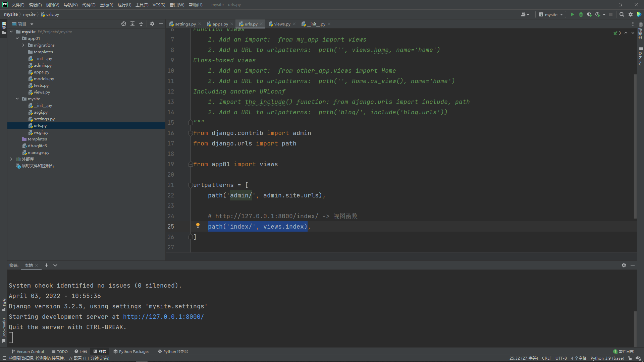Hide the terminal tool window
Image resolution: width=644 pixels, height=362 pixels.
click(633, 265)
